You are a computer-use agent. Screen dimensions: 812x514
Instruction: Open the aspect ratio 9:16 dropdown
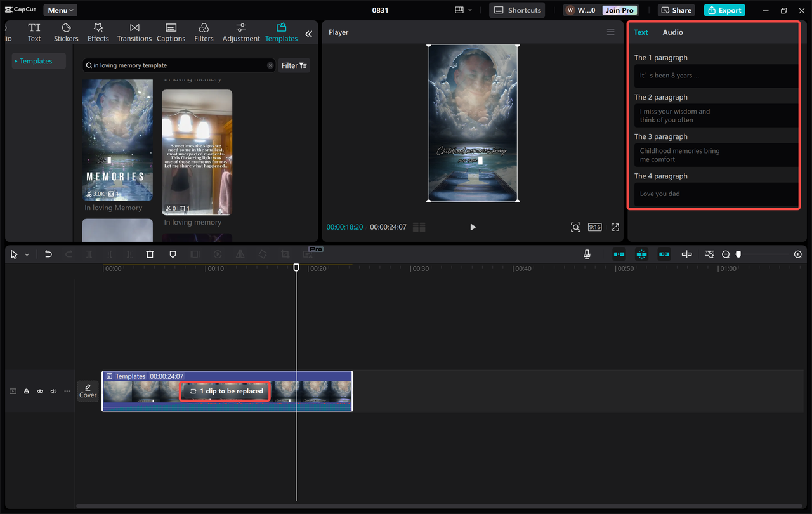pyautogui.click(x=594, y=227)
